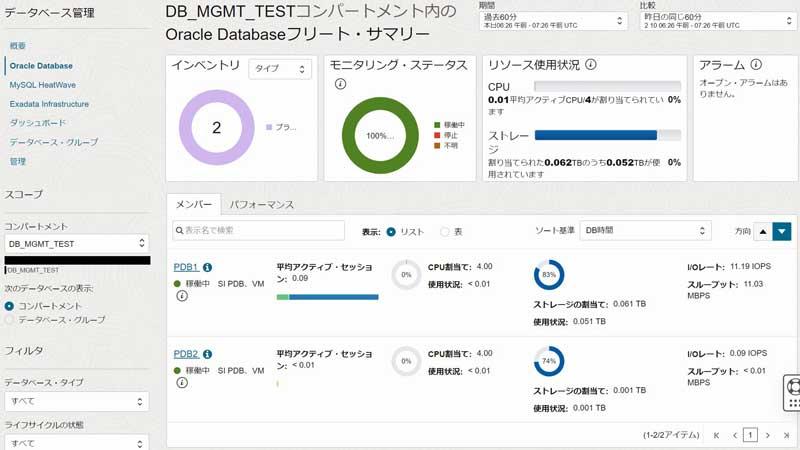
Task: Choose コンパートメント database view scope
Action: pyautogui.click(x=9, y=306)
